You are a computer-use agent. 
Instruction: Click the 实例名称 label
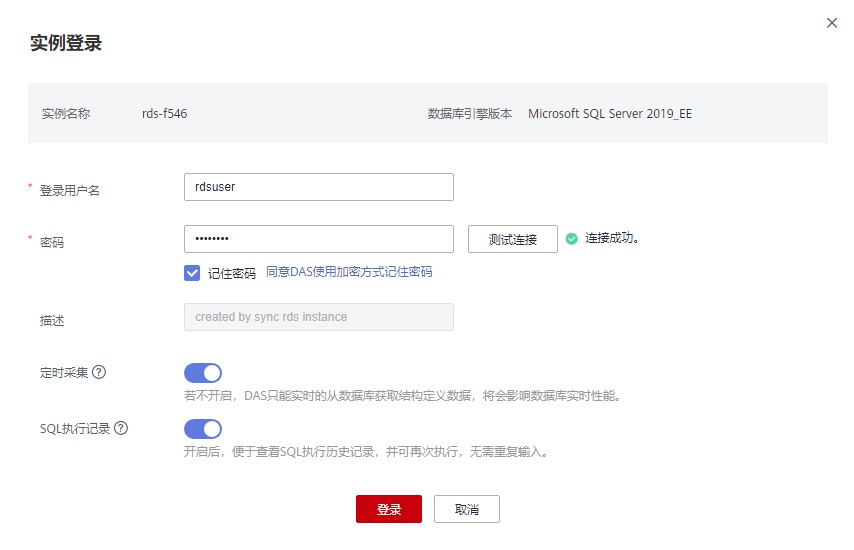coord(66,113)
